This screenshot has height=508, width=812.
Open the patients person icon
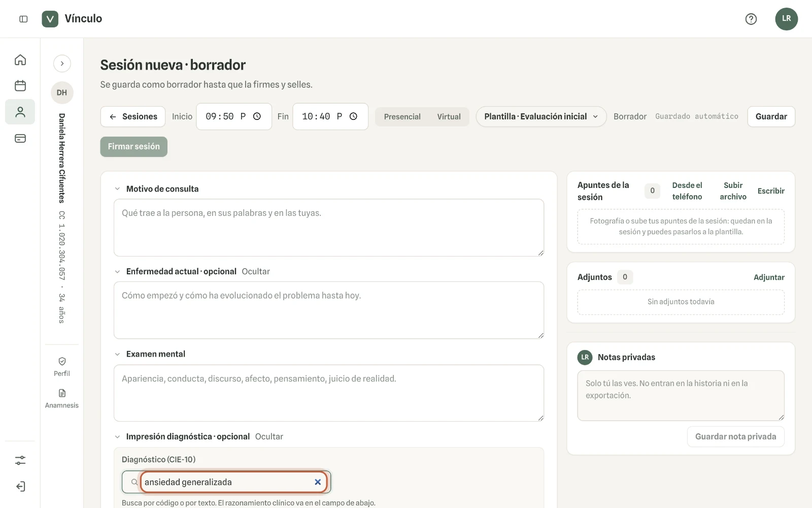[20, 112]
